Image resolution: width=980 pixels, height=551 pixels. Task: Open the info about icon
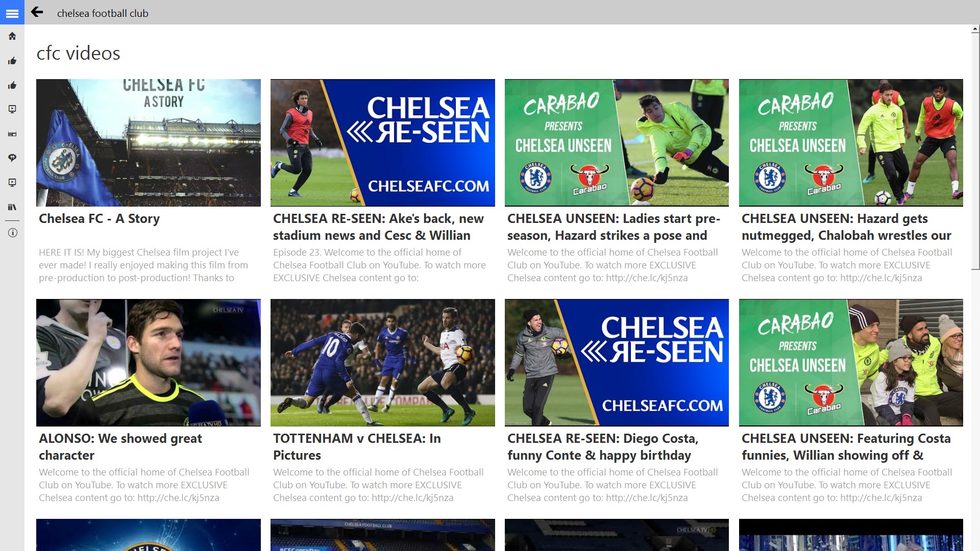pyautogui.click(x=12, y=233)
